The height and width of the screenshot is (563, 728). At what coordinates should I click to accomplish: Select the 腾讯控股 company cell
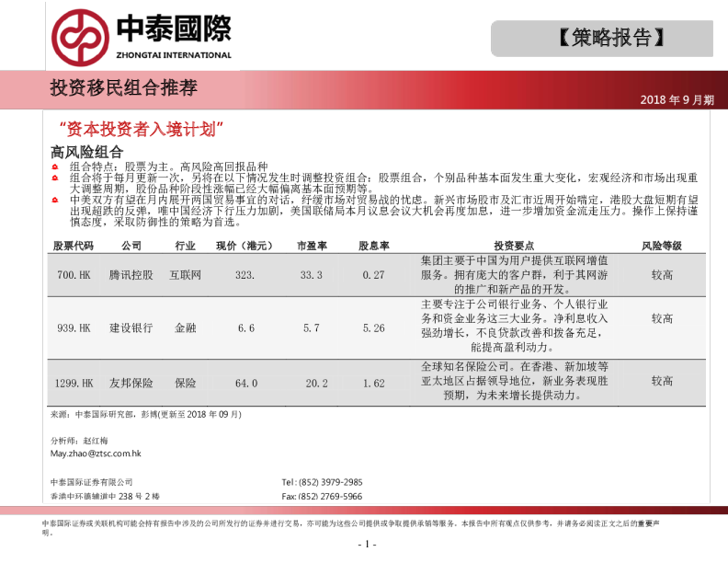point(131,275)
